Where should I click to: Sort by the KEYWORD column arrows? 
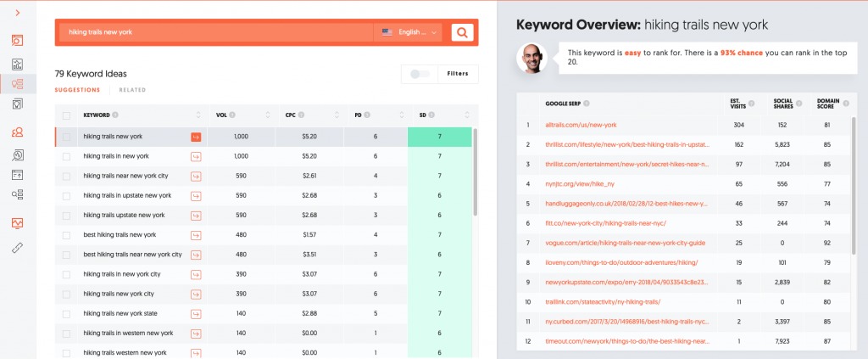(x=198, y=115)
